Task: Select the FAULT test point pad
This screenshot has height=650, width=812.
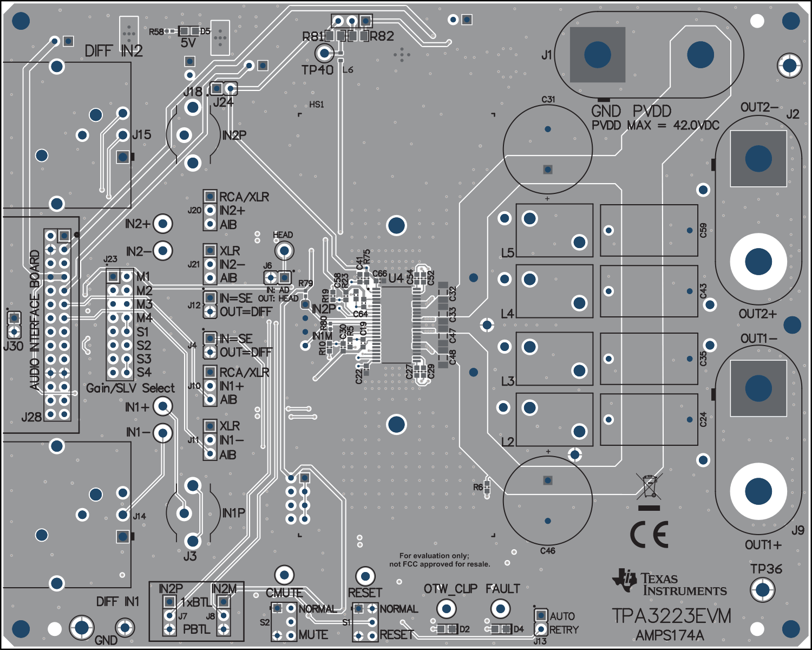Action: tap(500, 609)
